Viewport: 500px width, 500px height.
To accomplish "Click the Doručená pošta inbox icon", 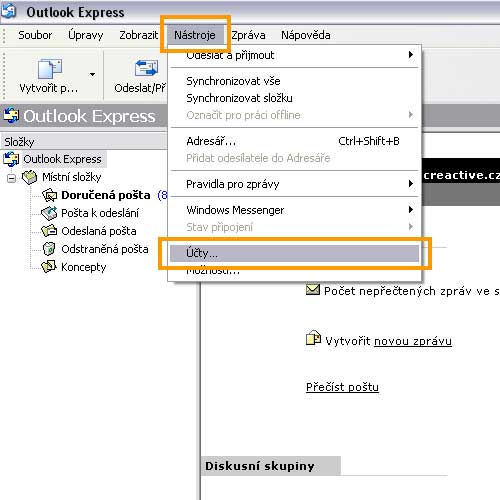I will pyautogui.click(x=50, y=195).
